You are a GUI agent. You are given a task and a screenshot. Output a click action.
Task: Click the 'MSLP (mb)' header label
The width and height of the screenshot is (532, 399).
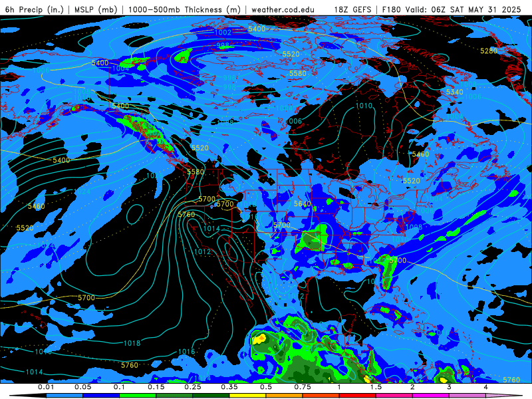click(x=96, y=9)
